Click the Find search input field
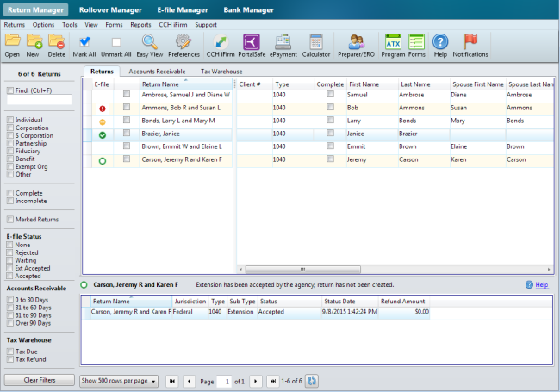This screenshot has width=560, height=392. [38, 100]
